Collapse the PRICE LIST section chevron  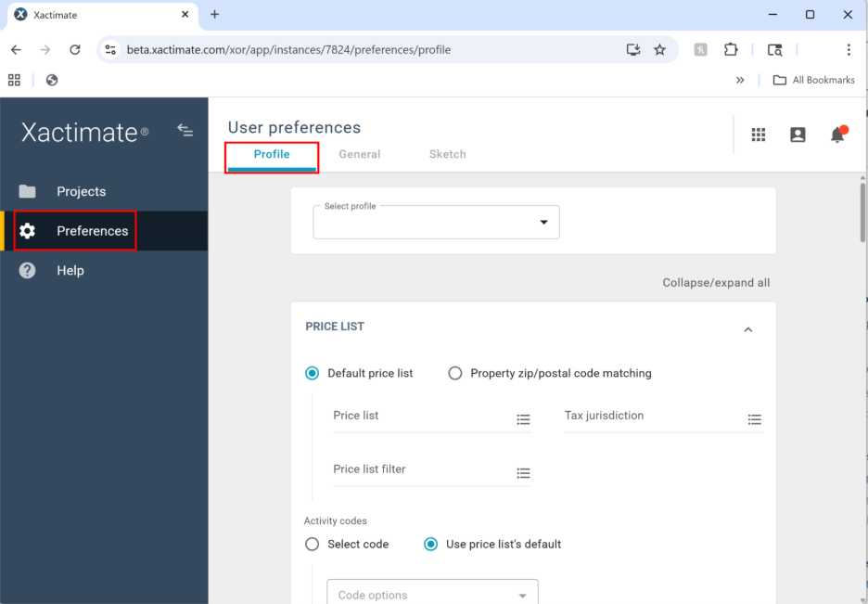coord(748,329)
